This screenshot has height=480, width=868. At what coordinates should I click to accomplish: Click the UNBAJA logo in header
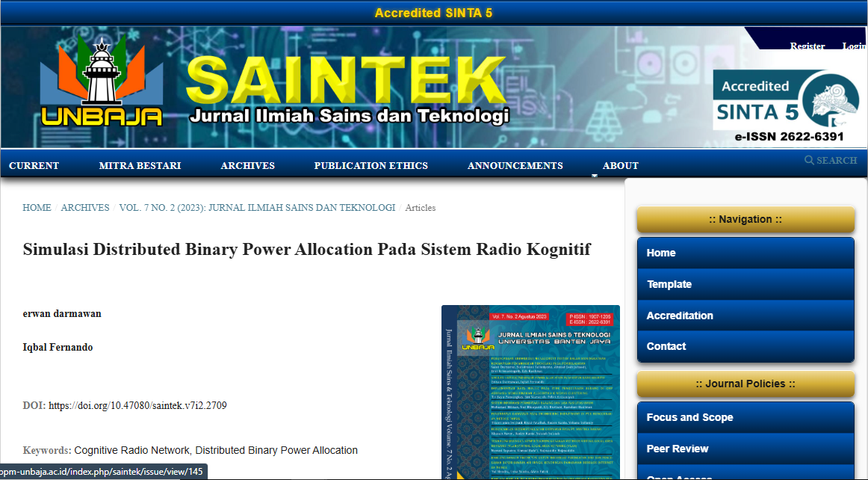coord(102,81)
